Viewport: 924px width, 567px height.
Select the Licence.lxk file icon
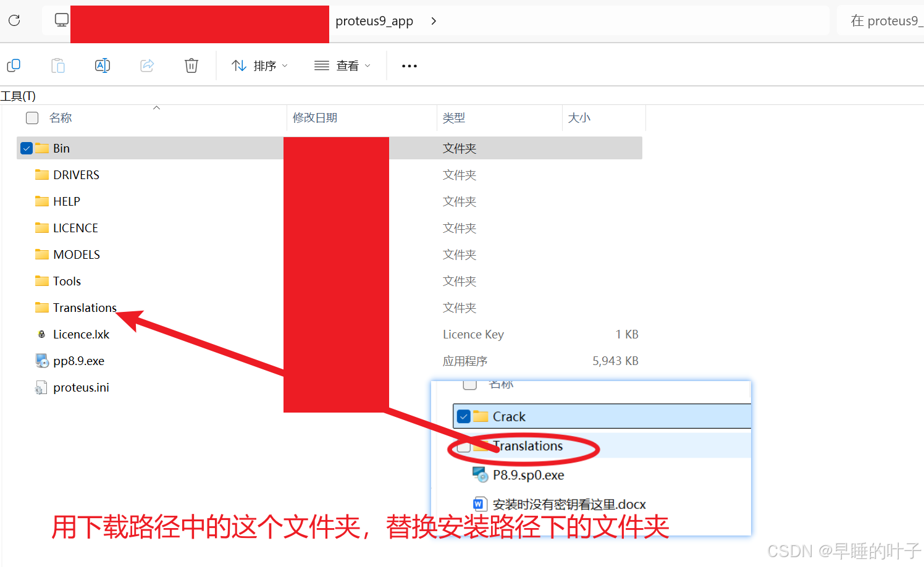point(41,334)
